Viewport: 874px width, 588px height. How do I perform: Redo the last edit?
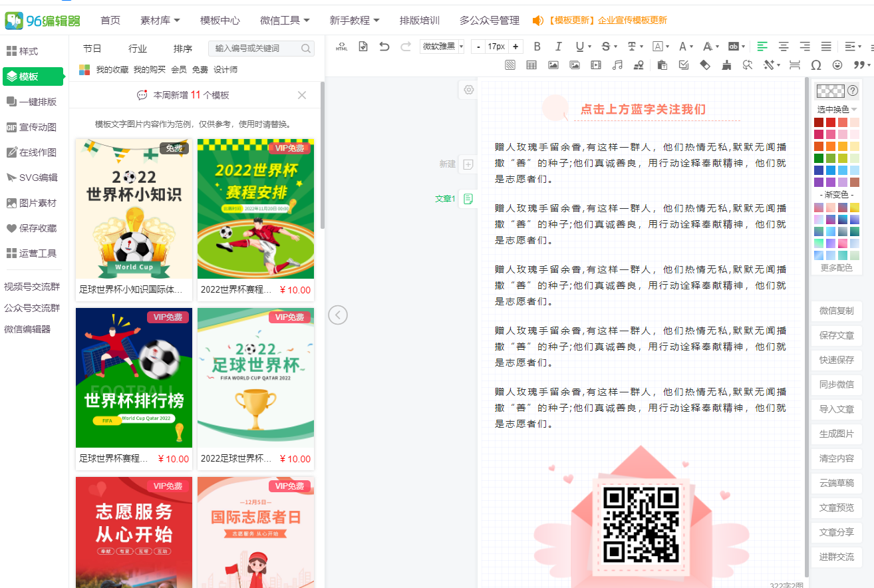coord(406,47)
